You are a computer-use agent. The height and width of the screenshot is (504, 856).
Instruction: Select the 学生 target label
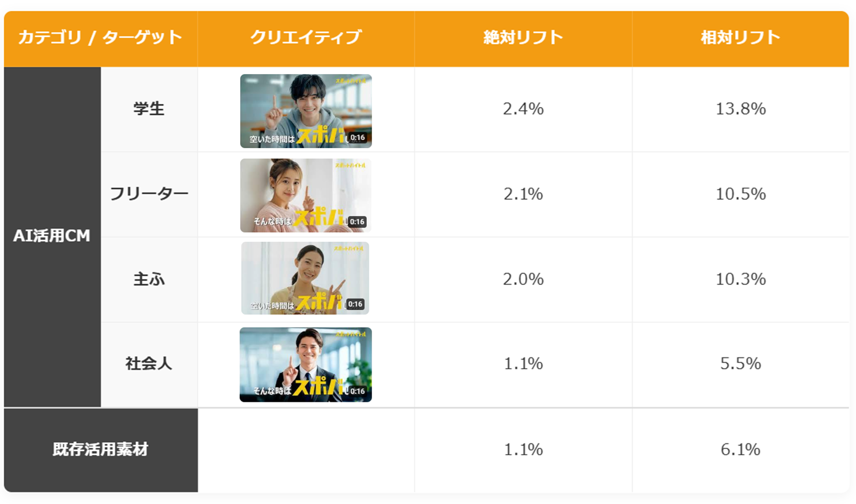149,109
